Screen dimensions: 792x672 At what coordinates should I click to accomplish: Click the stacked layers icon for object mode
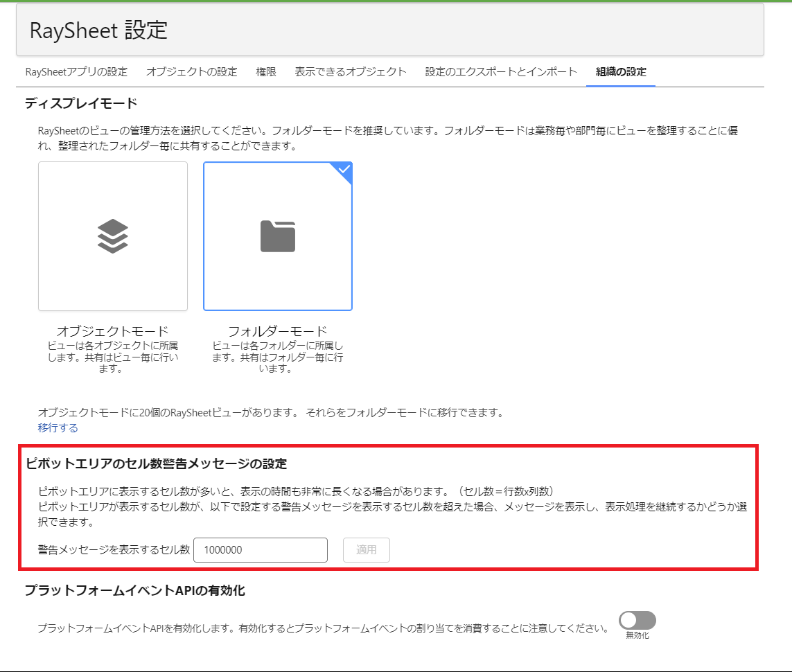pyautogui.click(x=113, y=236)
